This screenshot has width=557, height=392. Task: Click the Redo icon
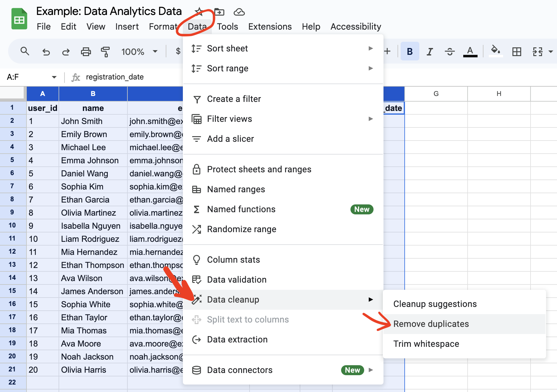click(66, 51)
